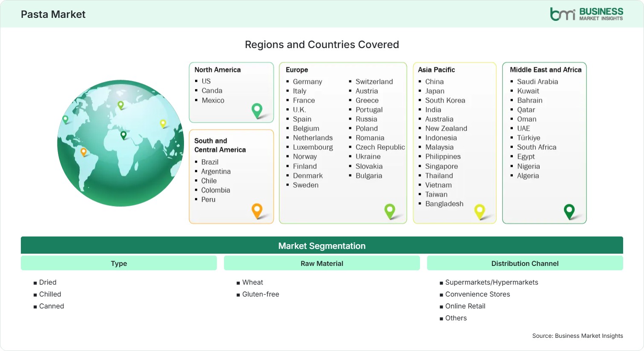
Task: Click Philippines in Asia Pacific list
Action: click(x=443, y=157)
